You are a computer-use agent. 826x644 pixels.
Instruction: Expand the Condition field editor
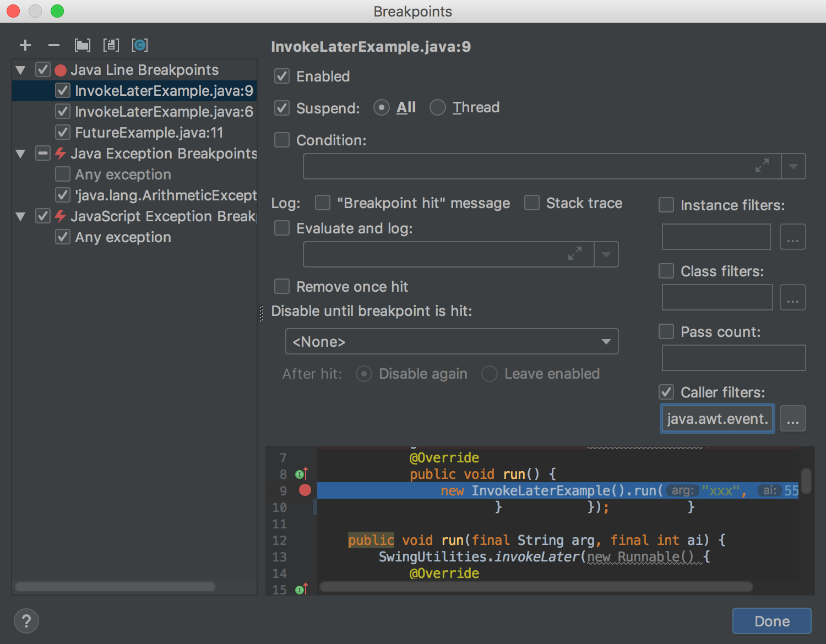(762, 166)
